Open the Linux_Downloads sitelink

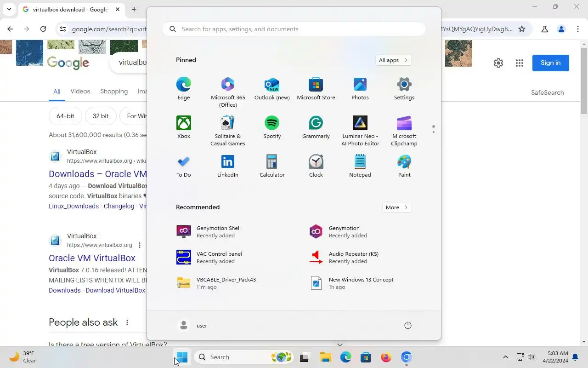point(73,206)
